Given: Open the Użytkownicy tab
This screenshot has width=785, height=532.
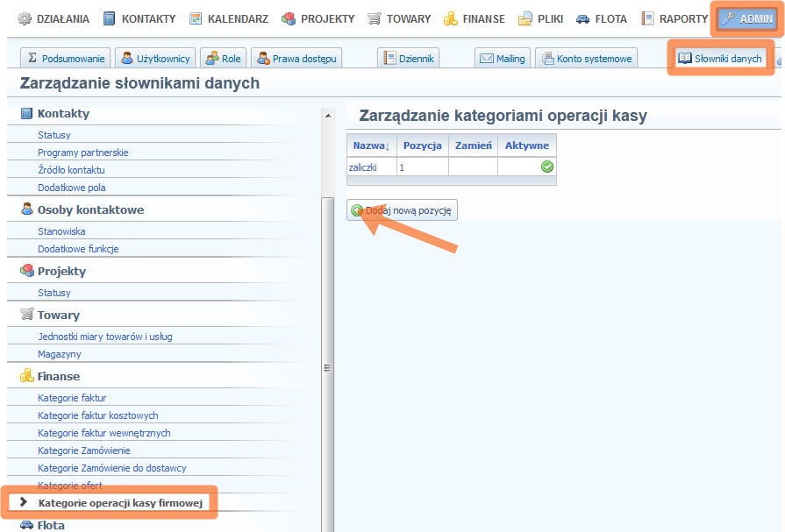Looking at the screenshot, I should [156, 59].
